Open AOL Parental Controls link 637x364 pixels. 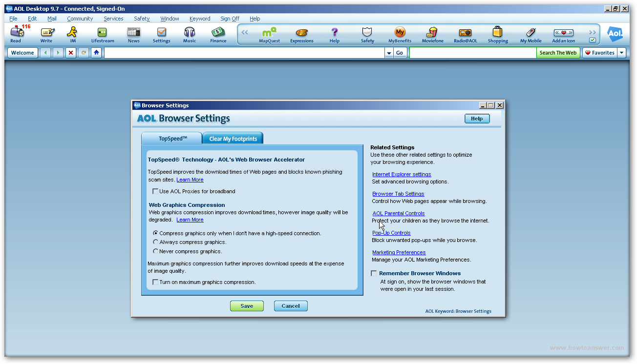(x=398, y=213)
